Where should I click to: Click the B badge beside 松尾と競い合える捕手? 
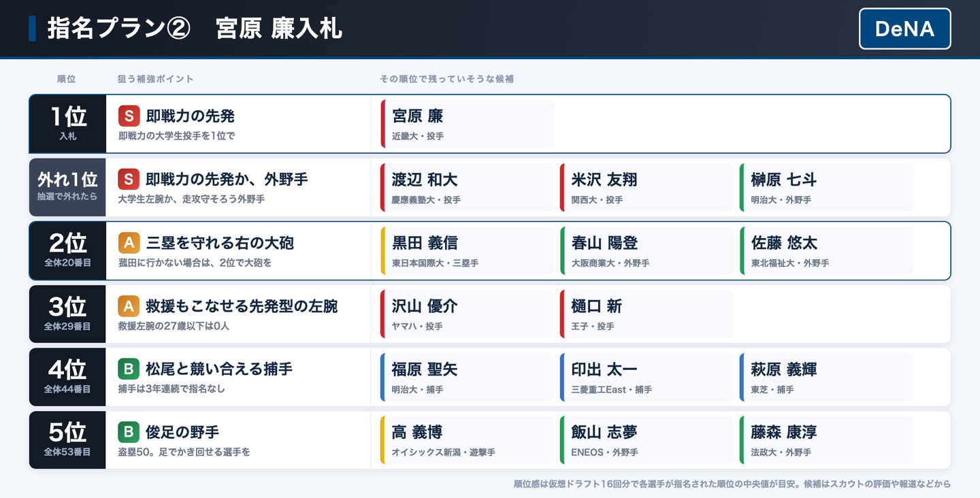129,369
